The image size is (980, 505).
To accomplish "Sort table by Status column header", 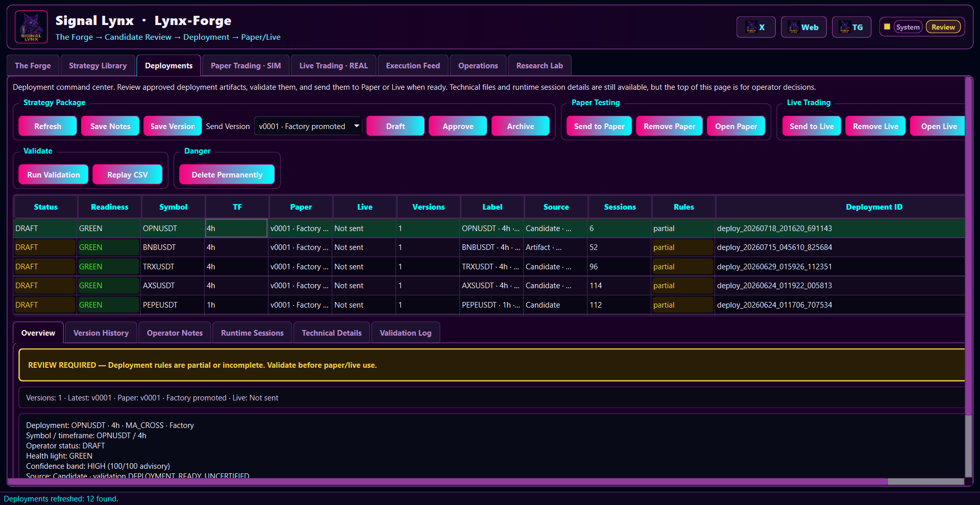I will (x=45, y=207).
